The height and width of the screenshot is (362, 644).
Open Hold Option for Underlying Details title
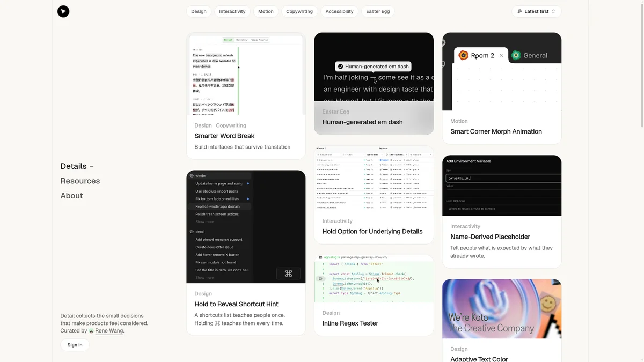click(372, 232)
